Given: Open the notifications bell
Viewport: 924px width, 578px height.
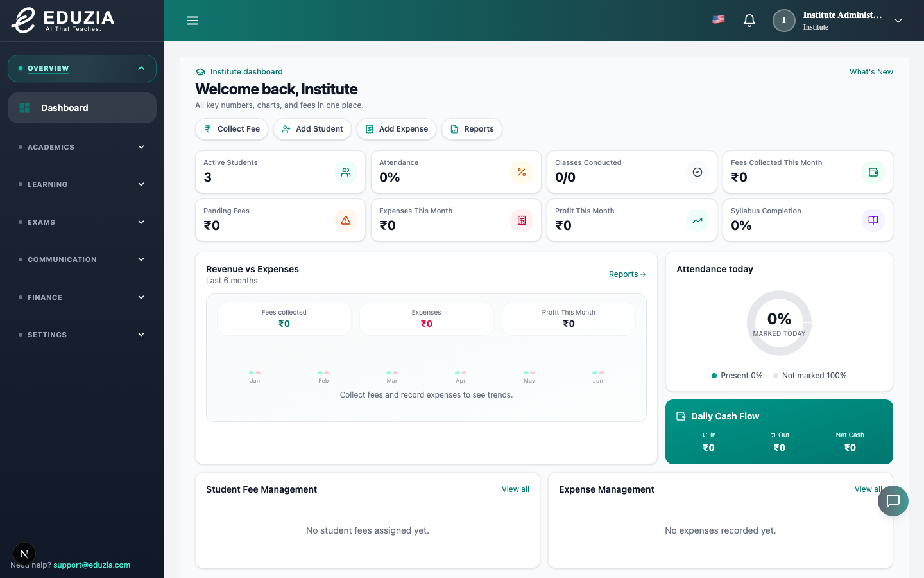Looking at the screenshot, I should pos(749,21).
